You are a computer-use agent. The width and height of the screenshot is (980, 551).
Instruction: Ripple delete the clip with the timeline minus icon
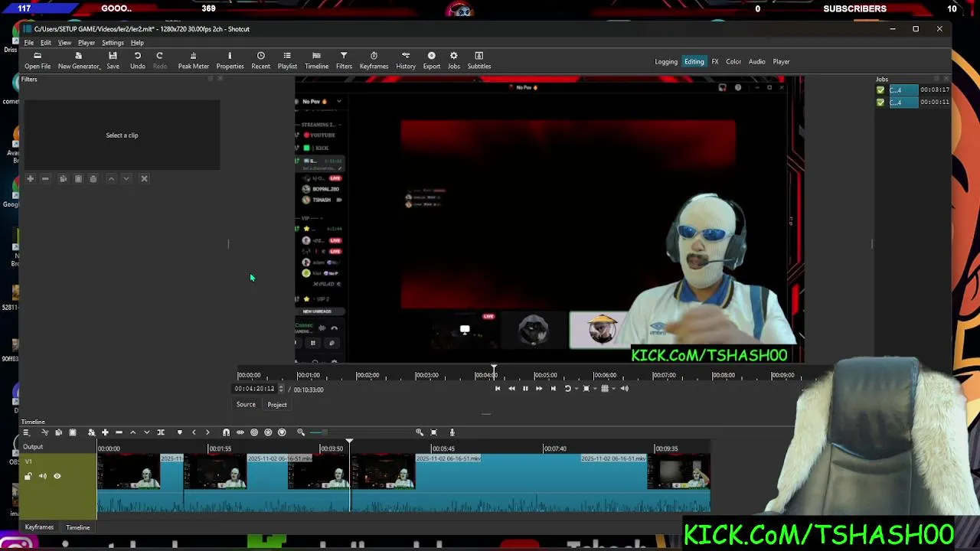(x=119, y=432)
